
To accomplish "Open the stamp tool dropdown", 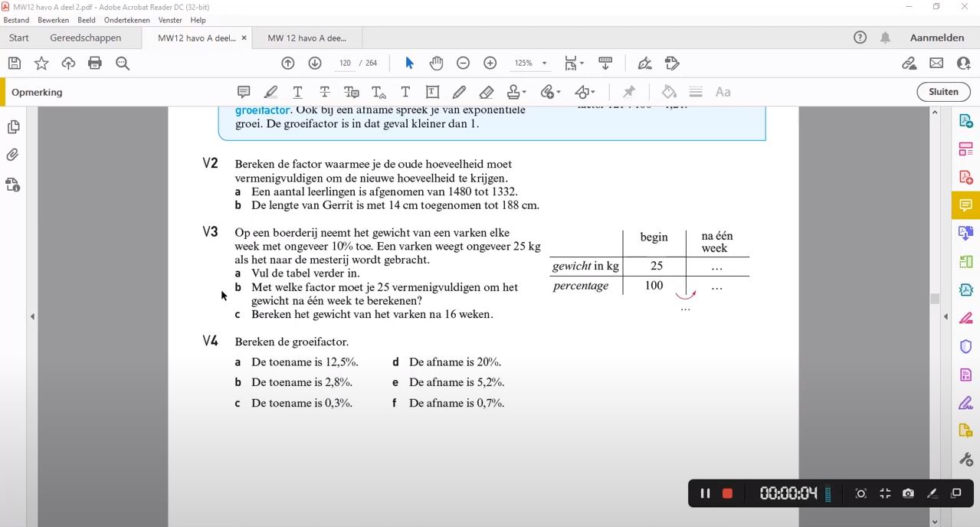I will [x=516, y=92].
